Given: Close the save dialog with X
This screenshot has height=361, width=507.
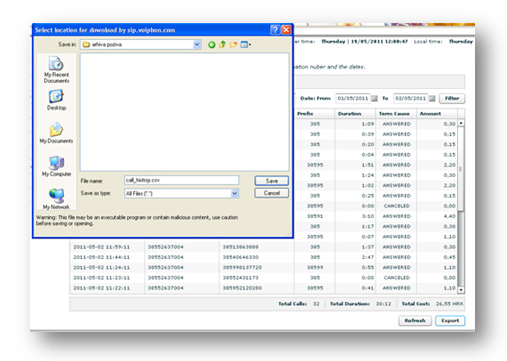Looking at the screenshot, I should coord(286,30).
